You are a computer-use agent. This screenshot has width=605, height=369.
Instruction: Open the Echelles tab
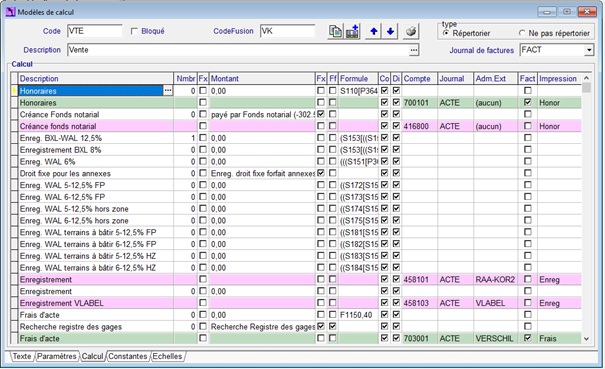(167, 356)
